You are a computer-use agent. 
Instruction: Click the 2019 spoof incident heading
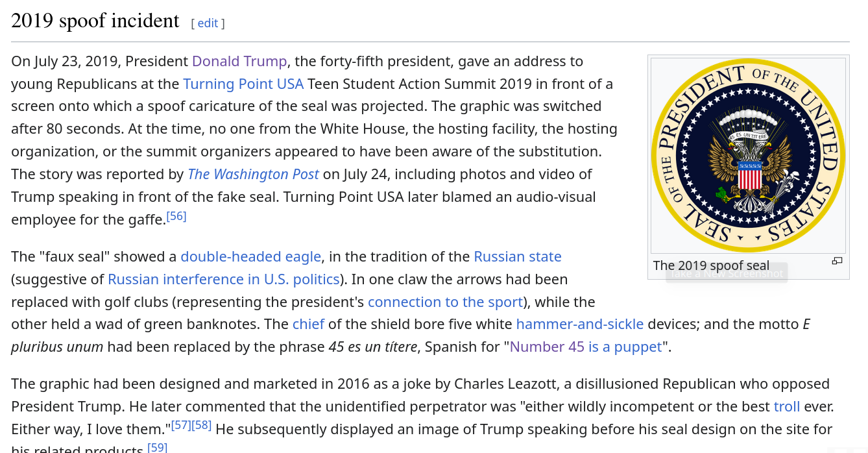point(95,21)
